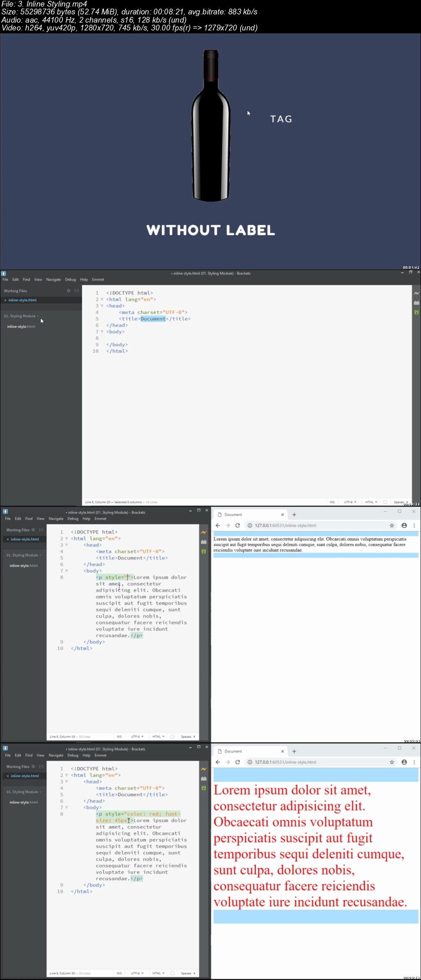421x980 pixels.
Task: Open UTF-8 encoding dropdown in full-width Brackets
Action: click(x=350, y=502)
